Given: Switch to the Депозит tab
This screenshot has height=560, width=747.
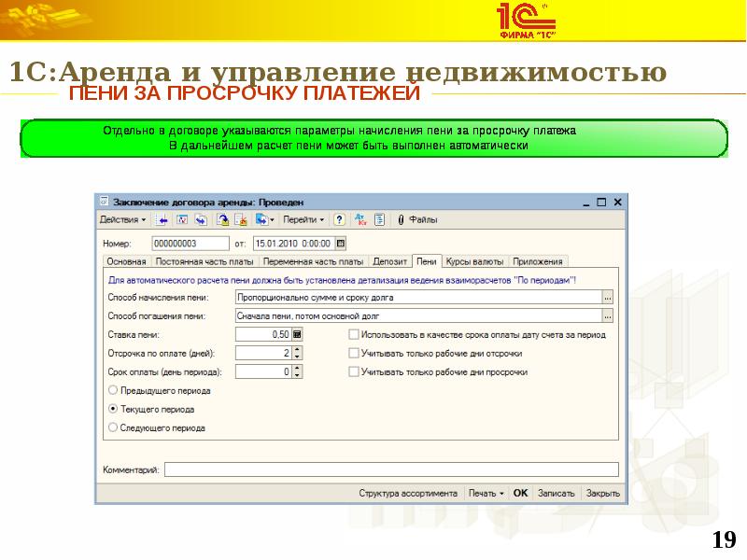Looking at the screenshot, I should pyautogui.click(x=390, y=261).
